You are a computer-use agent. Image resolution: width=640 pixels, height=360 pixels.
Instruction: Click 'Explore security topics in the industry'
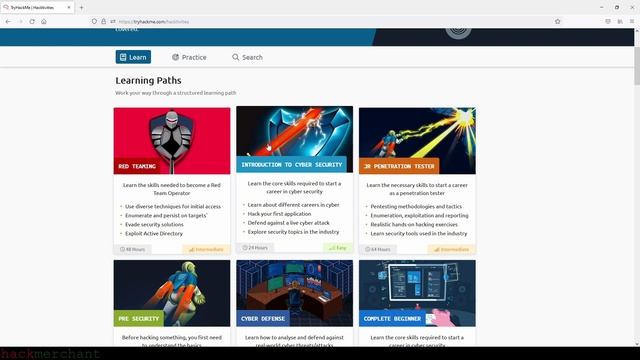(x=293, y=232)
